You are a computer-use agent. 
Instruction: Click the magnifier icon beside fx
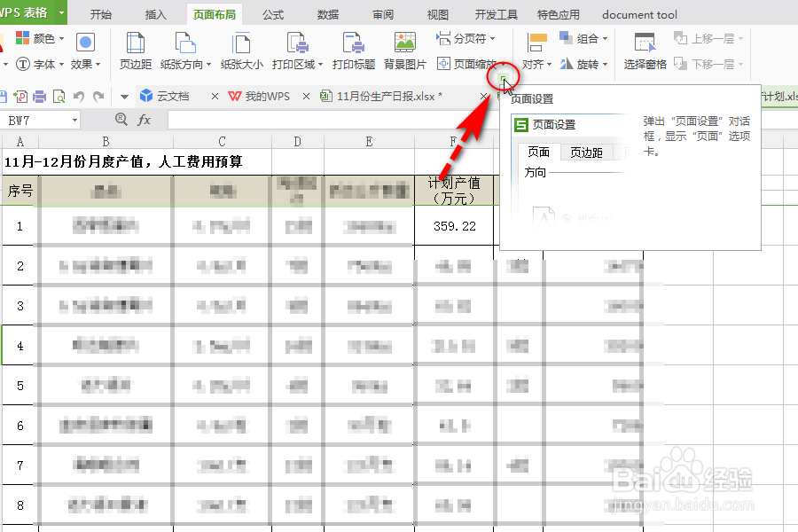coord(121,120)
